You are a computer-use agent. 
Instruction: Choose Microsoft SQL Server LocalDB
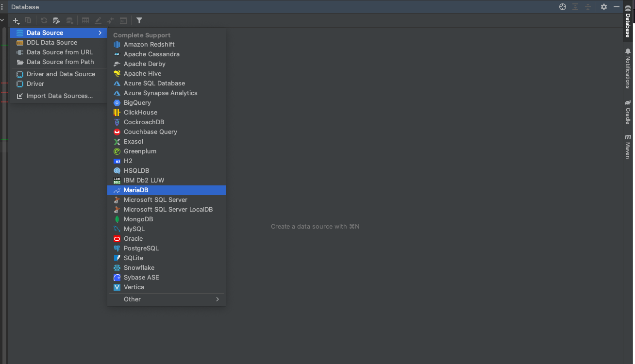(x=167, y=210)
